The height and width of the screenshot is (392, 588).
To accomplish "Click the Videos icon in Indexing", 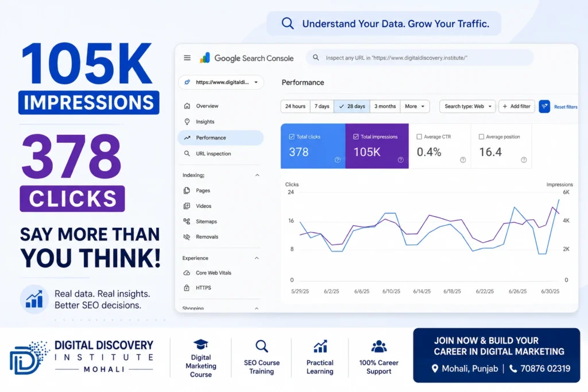I will (x=187, y=205).
